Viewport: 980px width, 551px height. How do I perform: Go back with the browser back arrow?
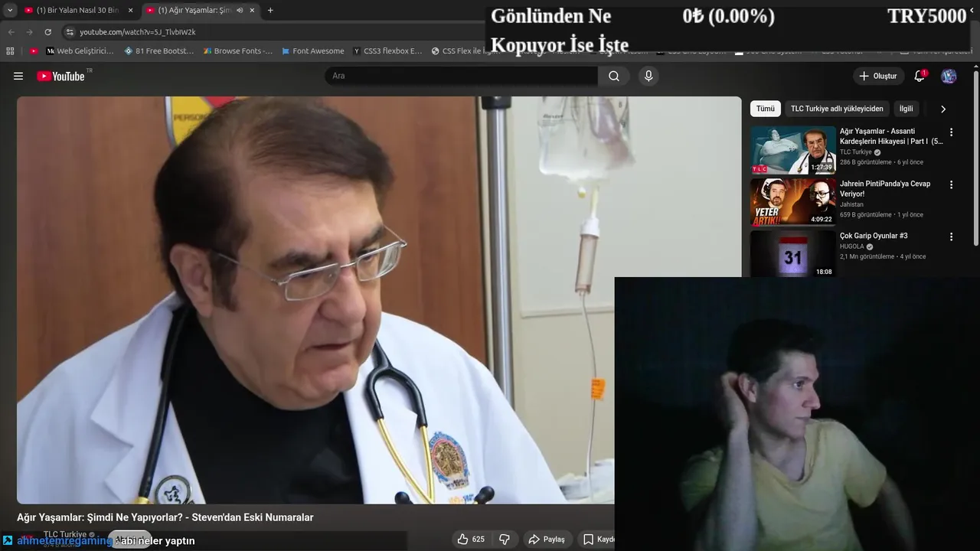(x=11, y=32)
